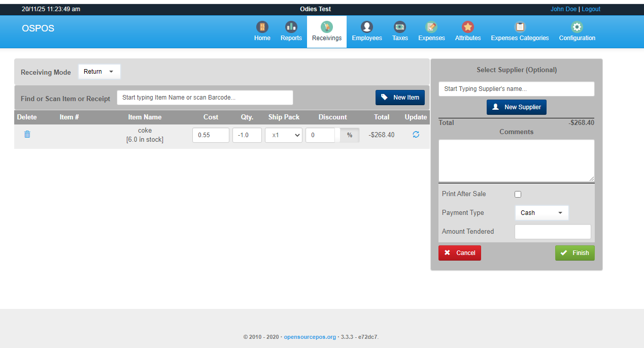Click the Logout link
This screenshot has width=644, height=348.
tap(591, 9)
